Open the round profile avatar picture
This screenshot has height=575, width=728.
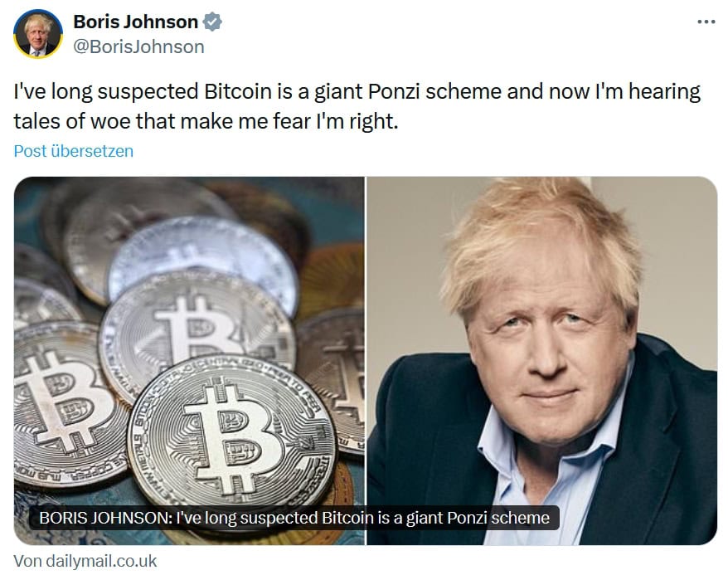38,34
